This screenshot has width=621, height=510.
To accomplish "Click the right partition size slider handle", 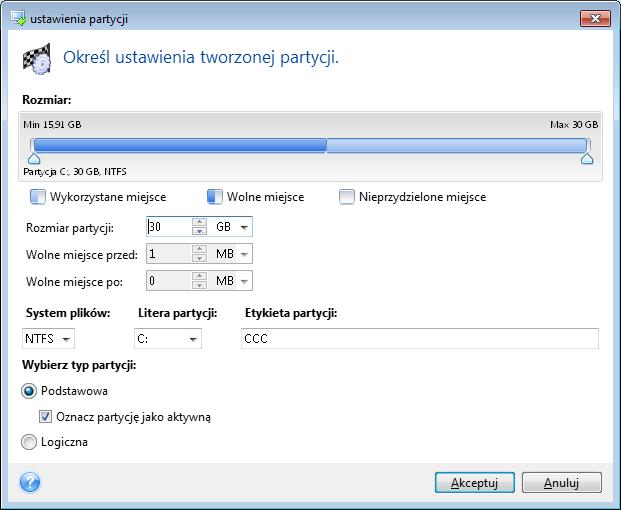I will pyautogui.click(x=587, y=159).
